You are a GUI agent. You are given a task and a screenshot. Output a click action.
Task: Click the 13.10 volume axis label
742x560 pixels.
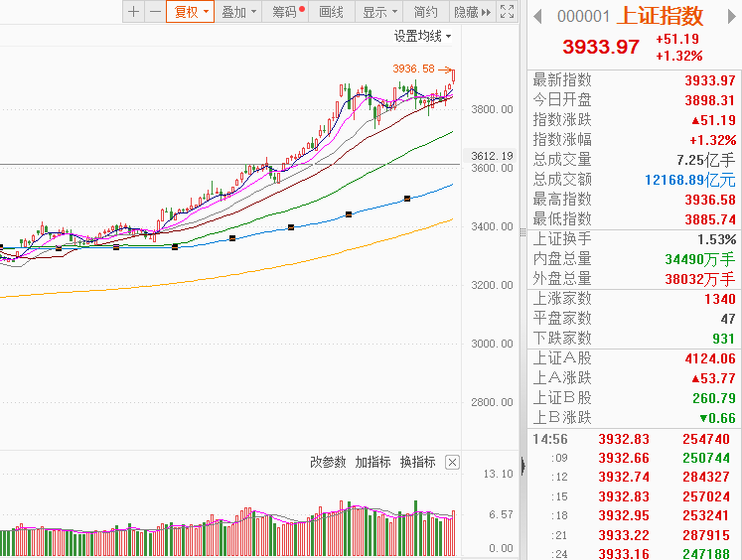pyautogui.click(x=498, y=474)
